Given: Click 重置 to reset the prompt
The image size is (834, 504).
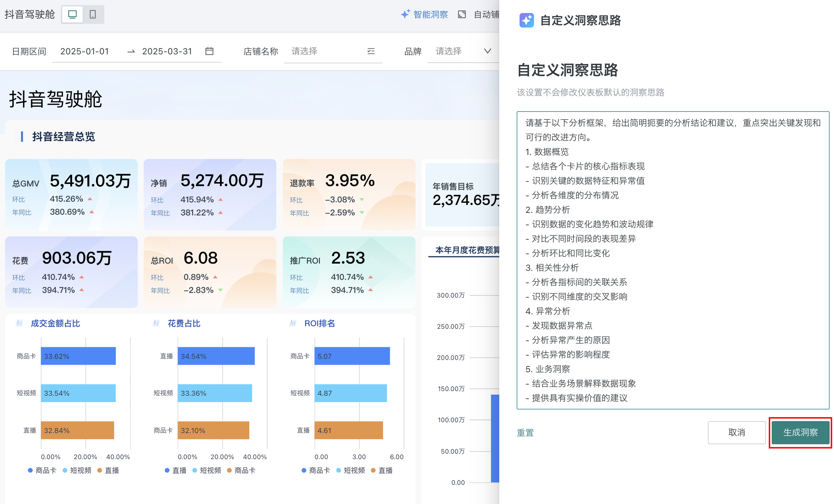Looking at the screenshot, I should pyautogui.click(x=525, y=433).
